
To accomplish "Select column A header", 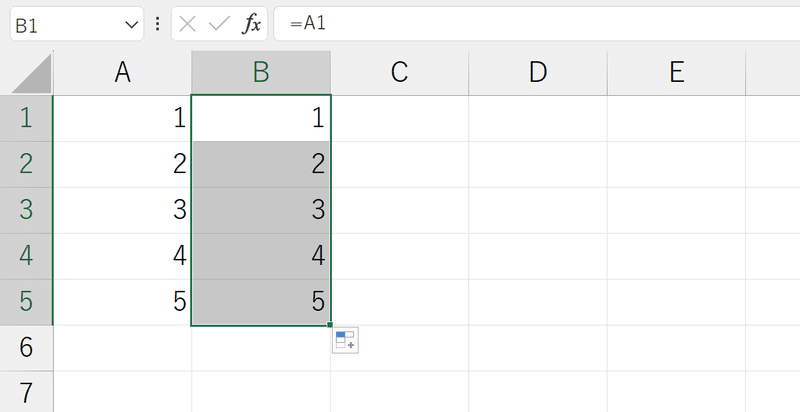I will [x=122, y=72].
